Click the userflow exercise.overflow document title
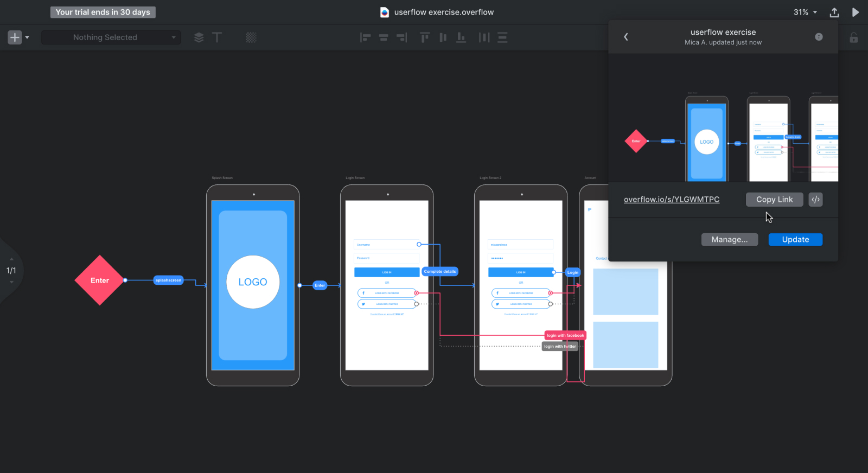This screenshot has height=473, width=868. pos(444,12)
